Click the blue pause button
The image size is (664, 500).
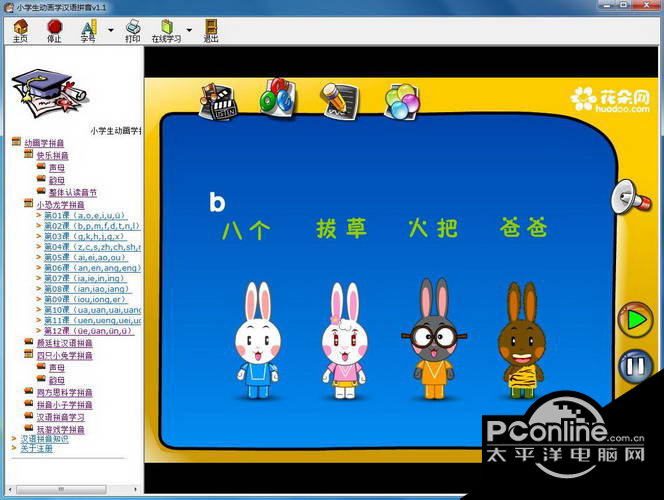pos(636,366)
